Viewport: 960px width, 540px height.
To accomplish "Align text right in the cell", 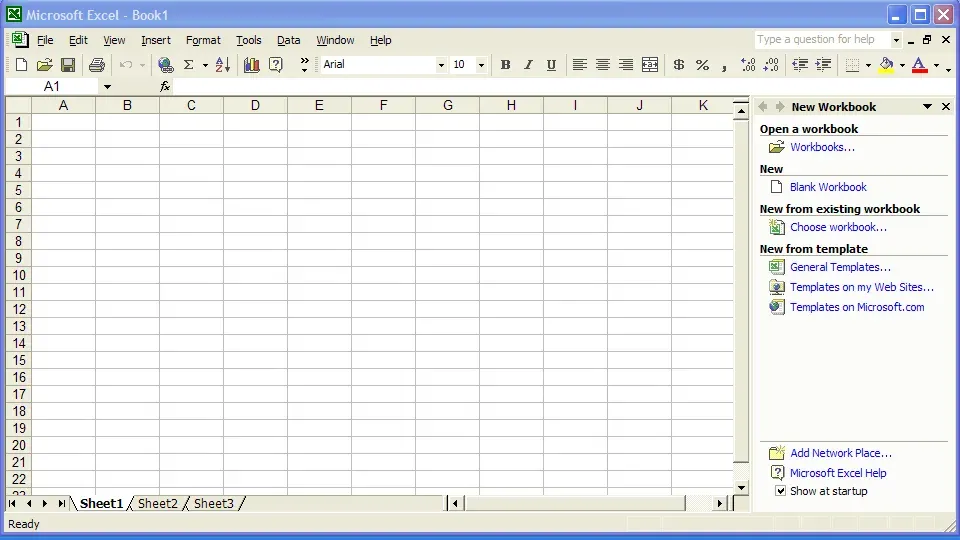I will [x=626, y=65].
